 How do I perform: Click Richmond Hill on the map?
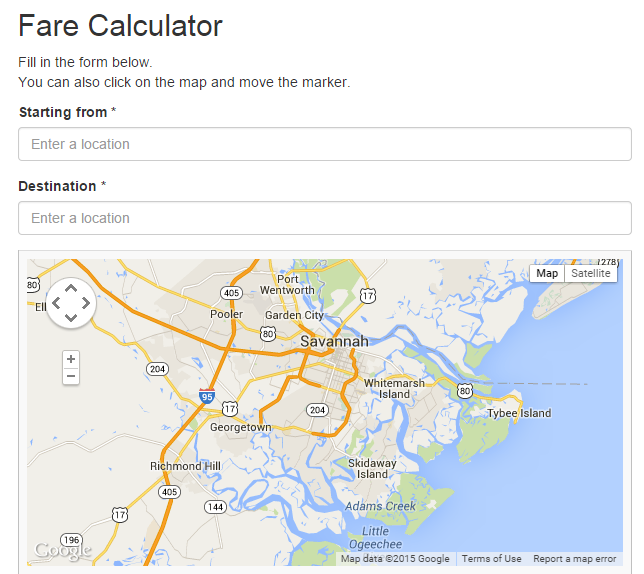pyautogui.click(x=185, y=466)
